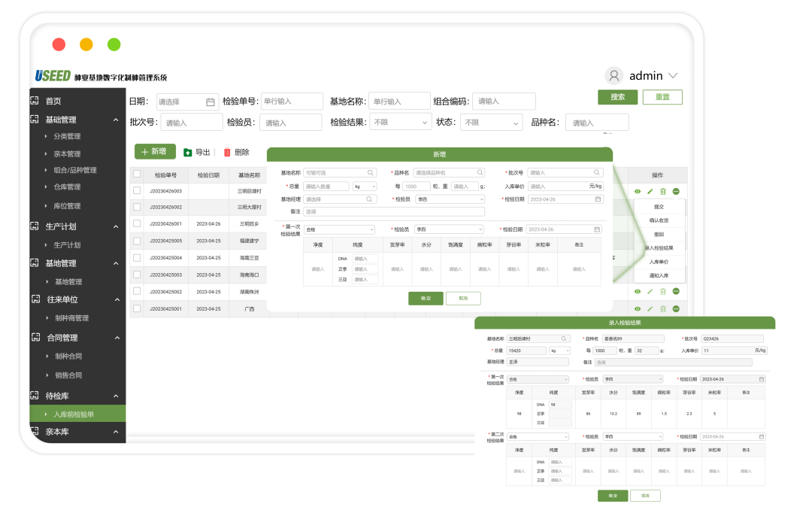Select 入库前检验单 in the sidebar
This screenshot has width=812, height=525.
(x=74, y=414)
